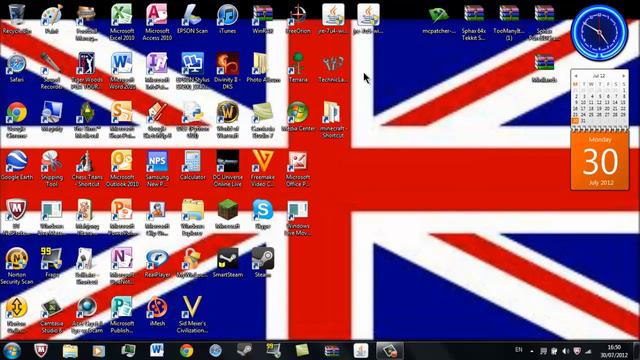The image size is (640, 360).
Task: Launch iTunes from the desktop
Action: tap(227, 19)
